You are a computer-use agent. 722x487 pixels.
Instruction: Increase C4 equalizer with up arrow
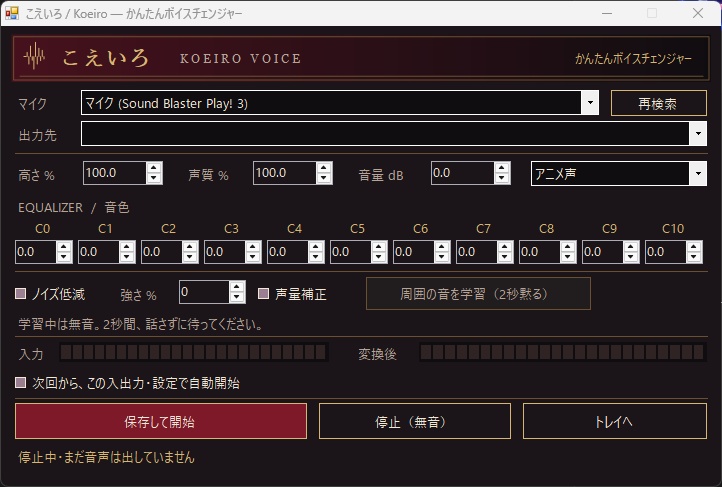coord(316,247)
